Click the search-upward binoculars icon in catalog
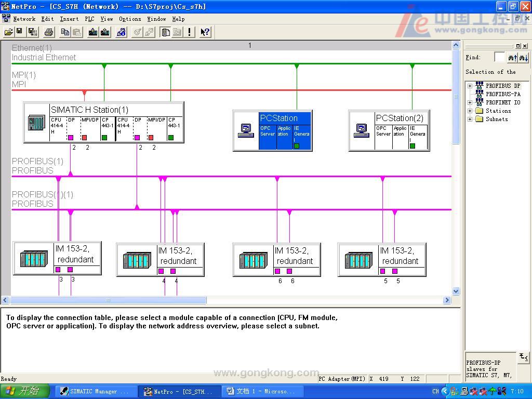532x399 pixels. [512, 57]
